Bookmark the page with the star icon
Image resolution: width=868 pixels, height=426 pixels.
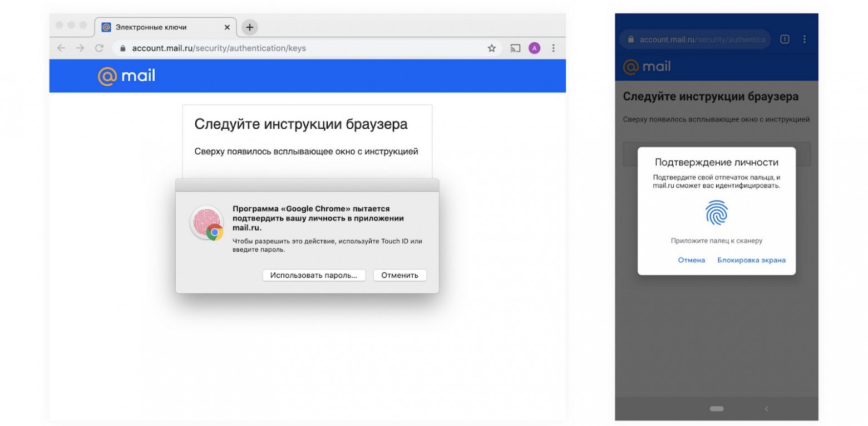coord(491,48)
